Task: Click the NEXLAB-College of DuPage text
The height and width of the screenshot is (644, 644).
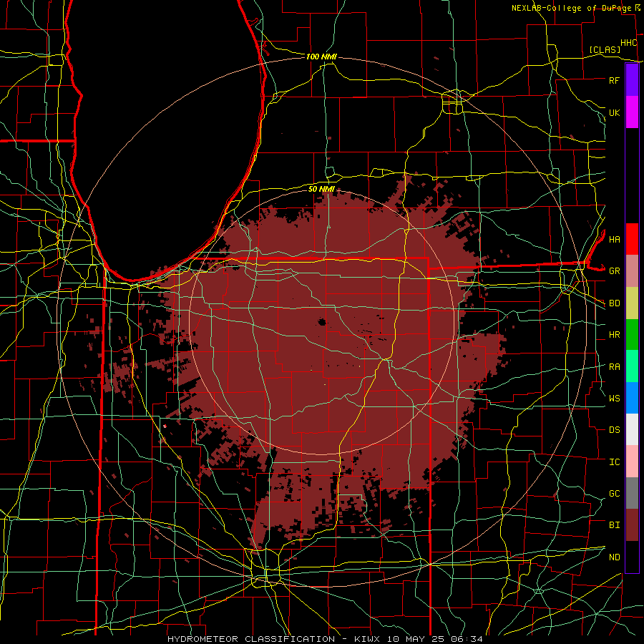Action: (571, 8)
